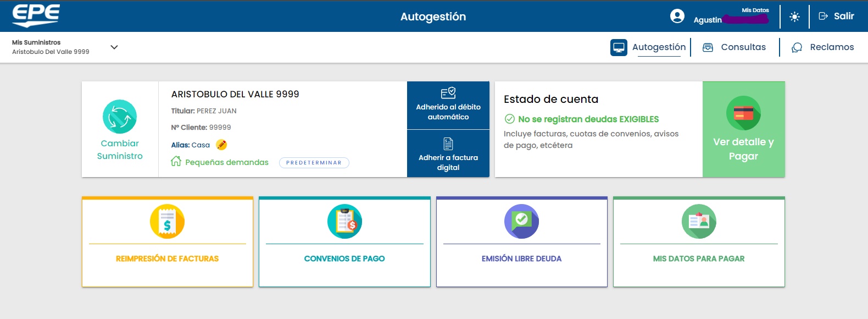
Task: Click the Cambiar Suministro swap icon
Action: point(120,117)
